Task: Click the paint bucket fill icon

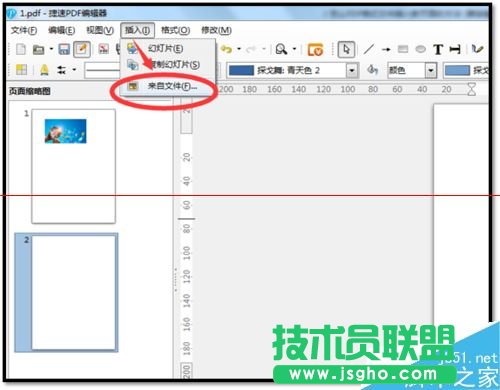Action: click(372, 70)
